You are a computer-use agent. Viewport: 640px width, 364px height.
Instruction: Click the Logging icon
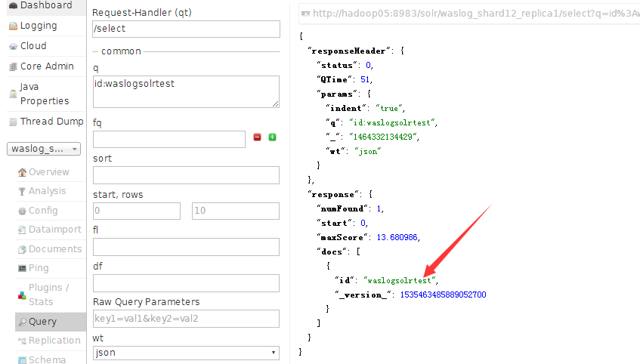(x=13, y=26)
